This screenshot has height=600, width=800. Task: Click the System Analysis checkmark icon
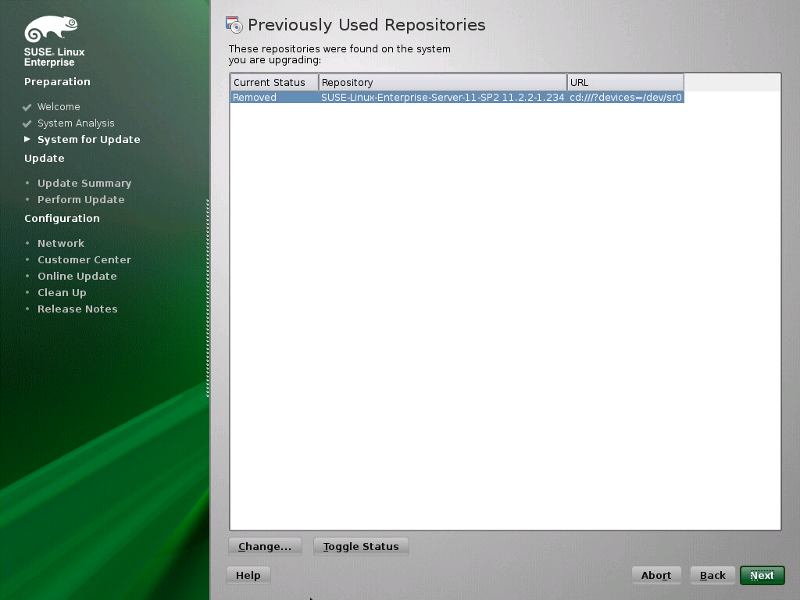click(x=27, y=124)
